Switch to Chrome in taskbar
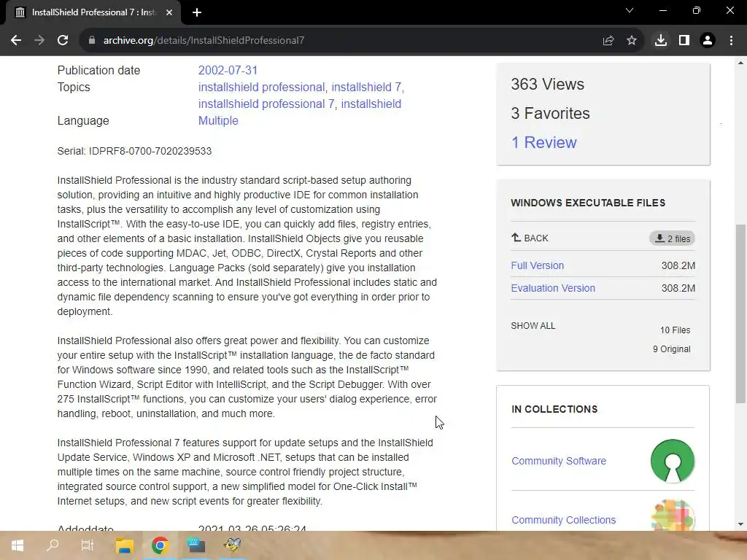747x560 pixels. [160, 545]
